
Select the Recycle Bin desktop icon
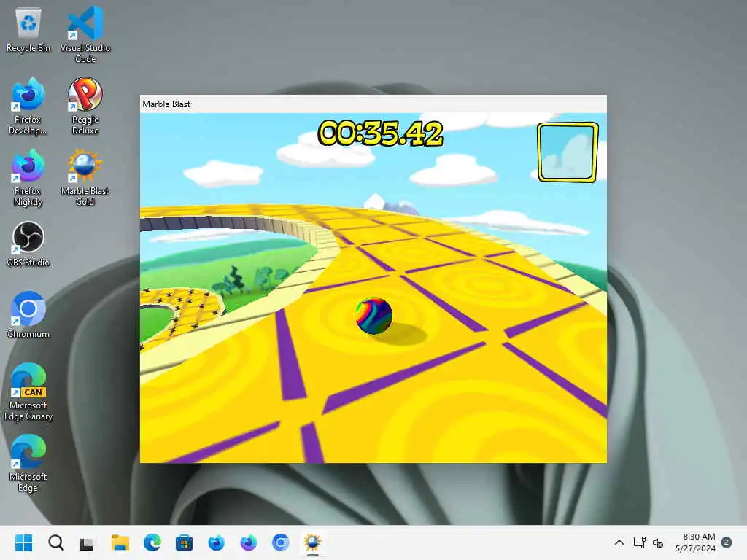[x=28, y=31]
